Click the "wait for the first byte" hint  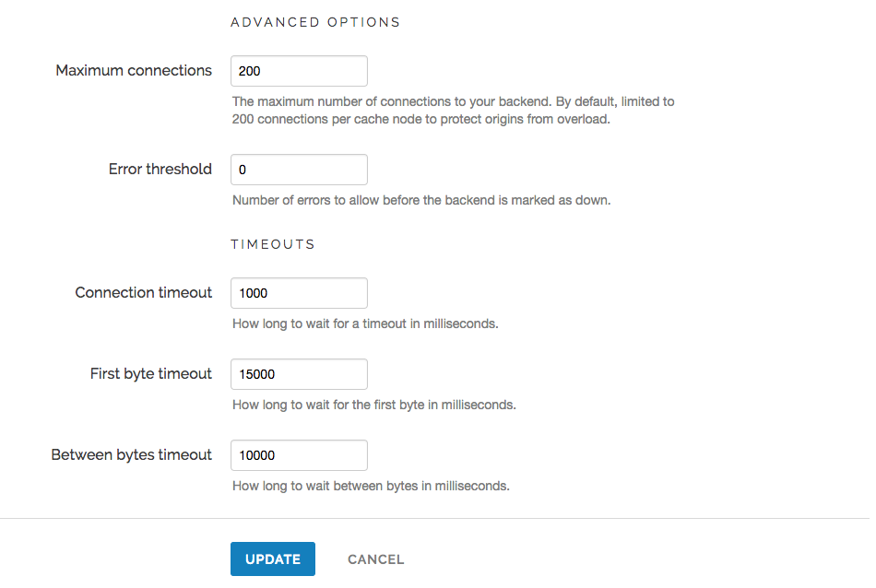[373, 405]
